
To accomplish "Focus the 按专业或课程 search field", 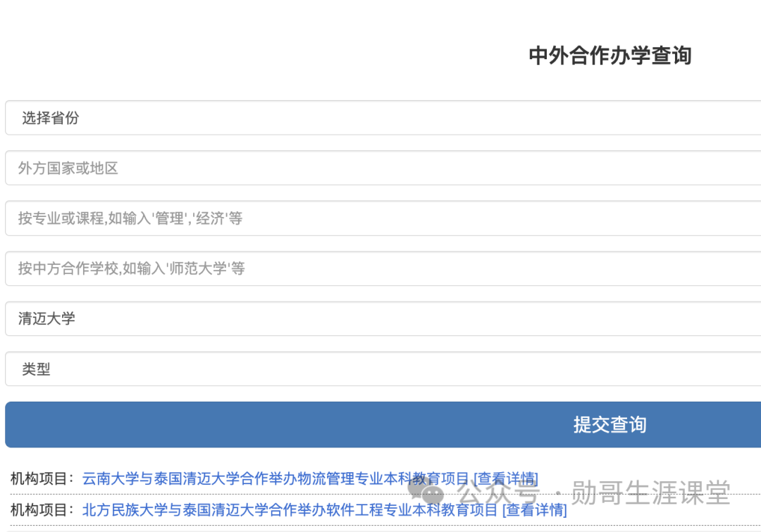I will 383,218.
